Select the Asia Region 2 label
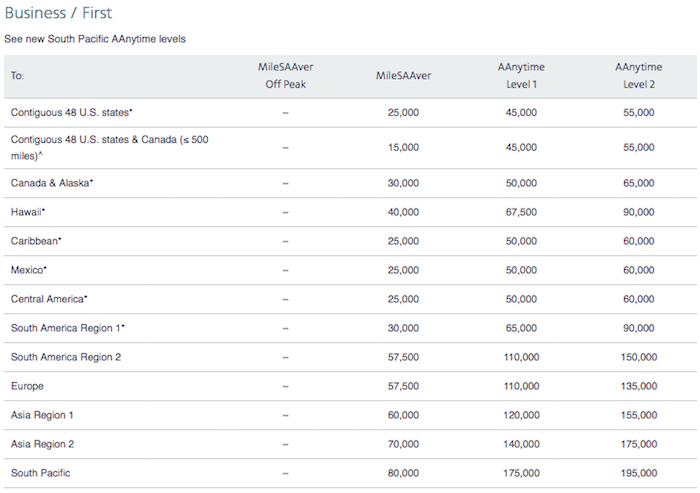 [x=42, y=444]
